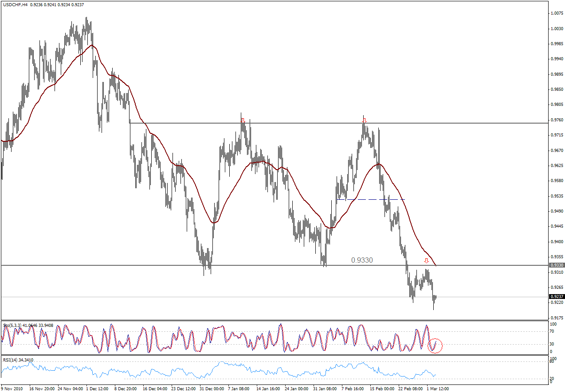Select the blue dashed horizontal line

pyautogui.click(x=371, y=200)
